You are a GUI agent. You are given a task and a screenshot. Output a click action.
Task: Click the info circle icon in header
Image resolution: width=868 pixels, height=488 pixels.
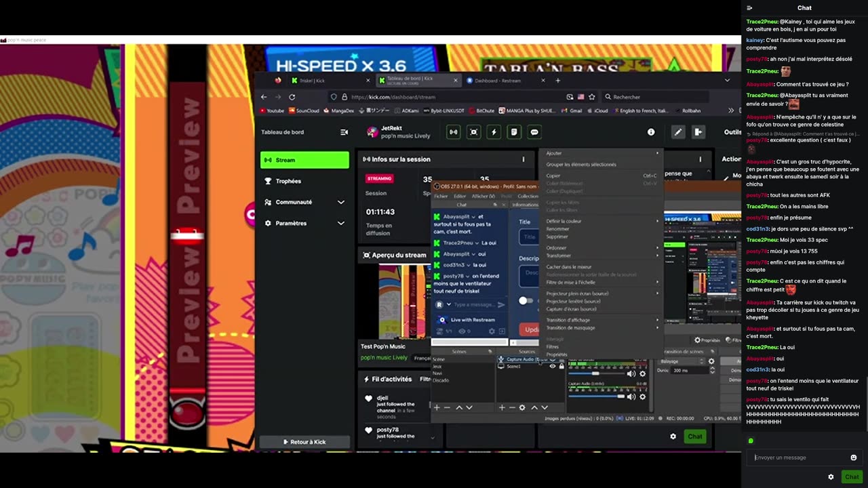[651, 132]
